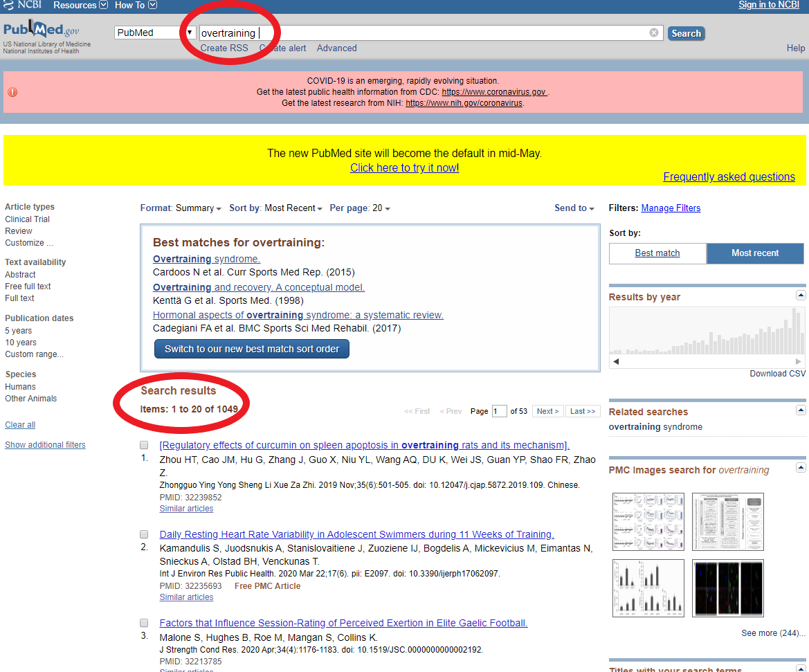Filter species by Other Animals
The height and width of the screenshot is (672, 809).
(x=31, y=399)
